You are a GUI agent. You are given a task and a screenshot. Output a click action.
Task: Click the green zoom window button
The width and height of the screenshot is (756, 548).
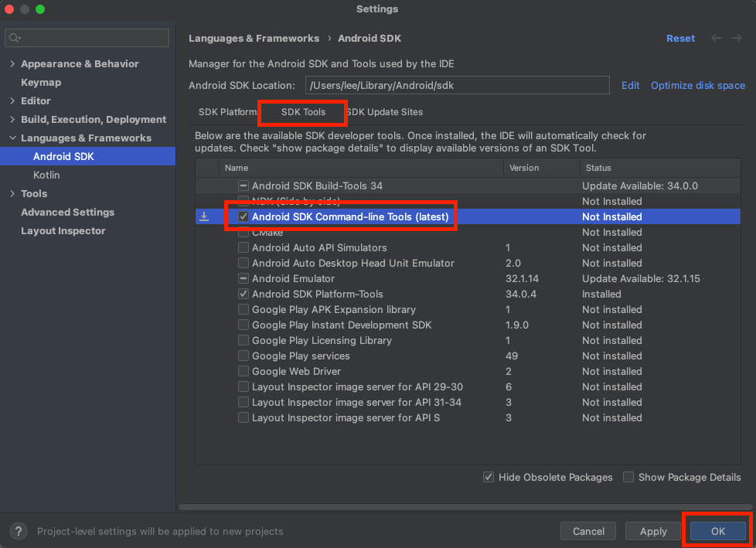[40, 9]
